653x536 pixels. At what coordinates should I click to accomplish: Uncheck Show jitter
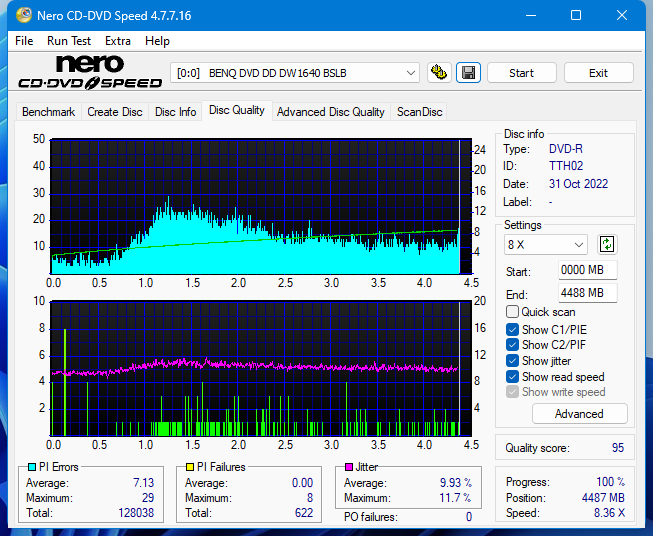[512, 361]
